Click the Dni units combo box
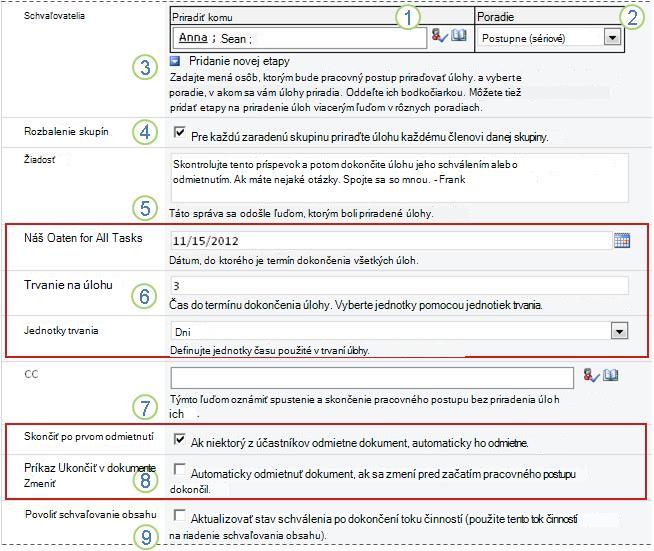654x551 pixels. [400, 332]
